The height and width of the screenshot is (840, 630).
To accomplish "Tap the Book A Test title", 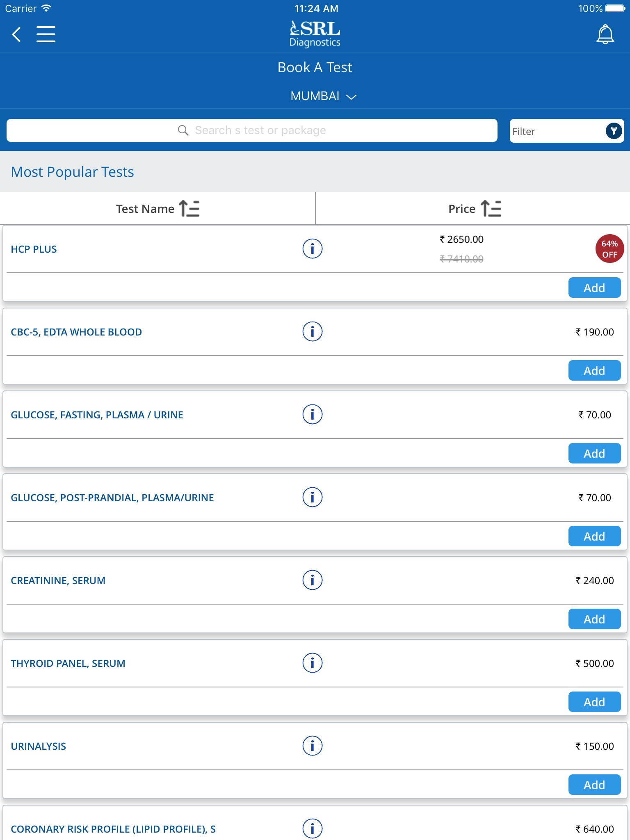I will click(315, 67).
